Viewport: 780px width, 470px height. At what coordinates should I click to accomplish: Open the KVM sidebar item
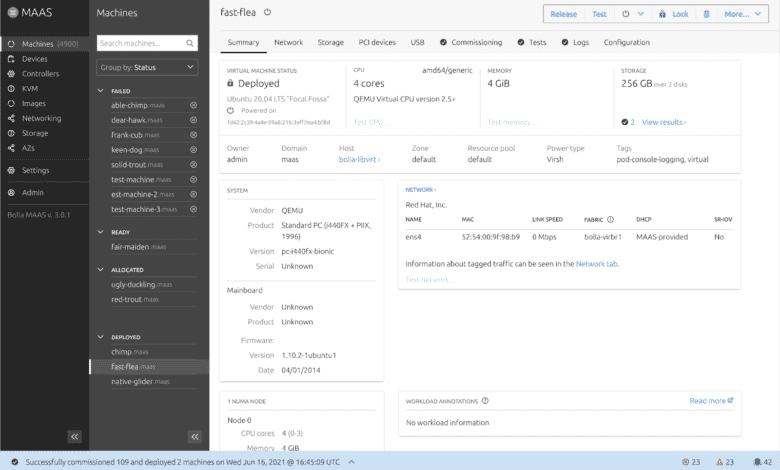(29, 89)
